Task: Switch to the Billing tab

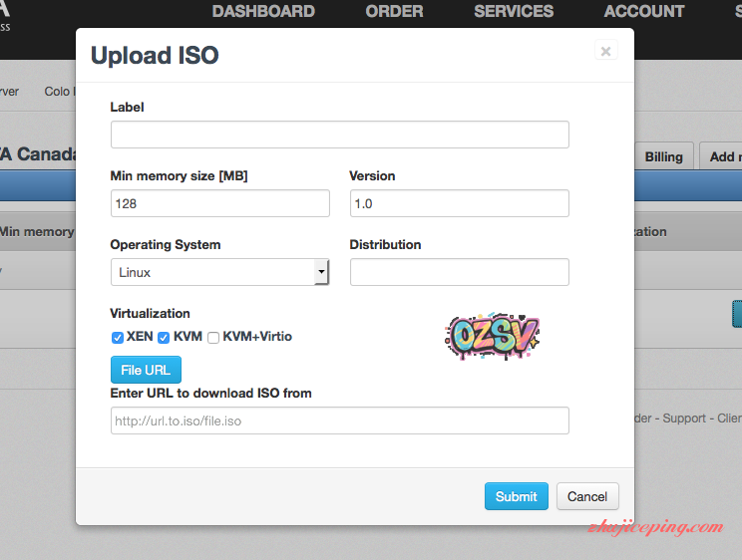Action: click(x=663, y=156)
